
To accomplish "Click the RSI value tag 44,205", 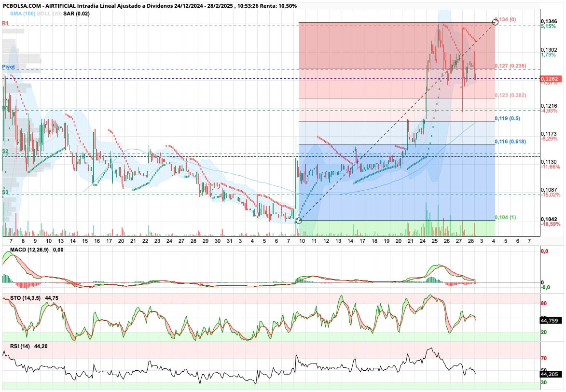I will [550, 375].
